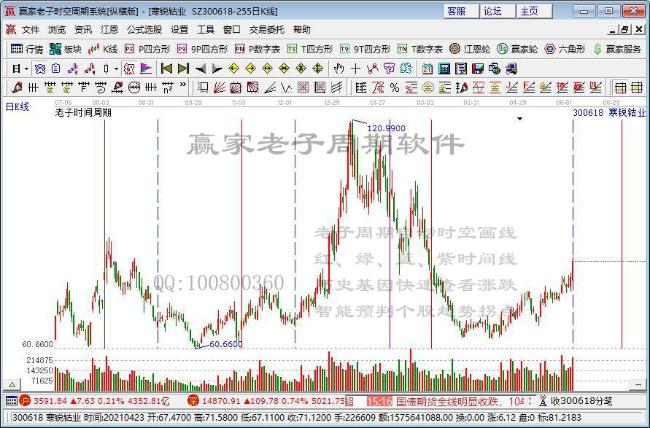Step chart back with black left arrow

[x=201, y=68]
